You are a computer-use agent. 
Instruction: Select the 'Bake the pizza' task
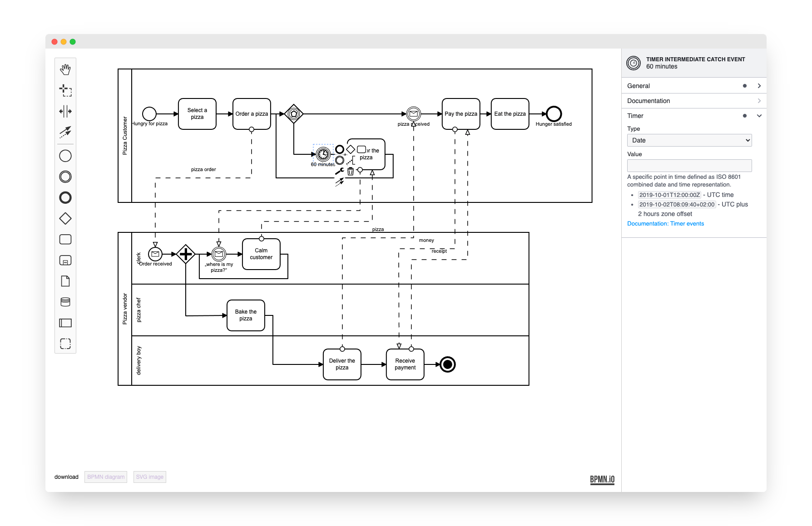tap(246, 315)
